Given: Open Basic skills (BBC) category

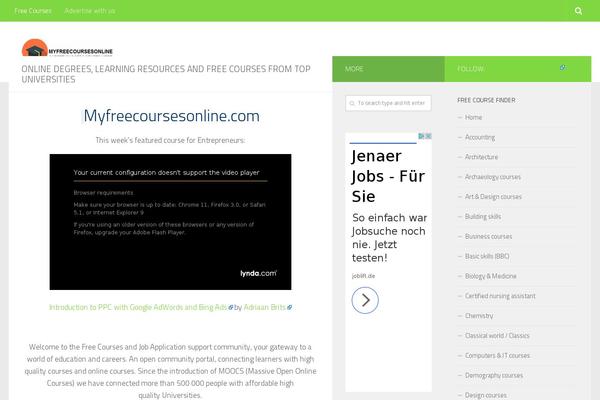Looking at the screenshot, I should [x=487, y=256].
